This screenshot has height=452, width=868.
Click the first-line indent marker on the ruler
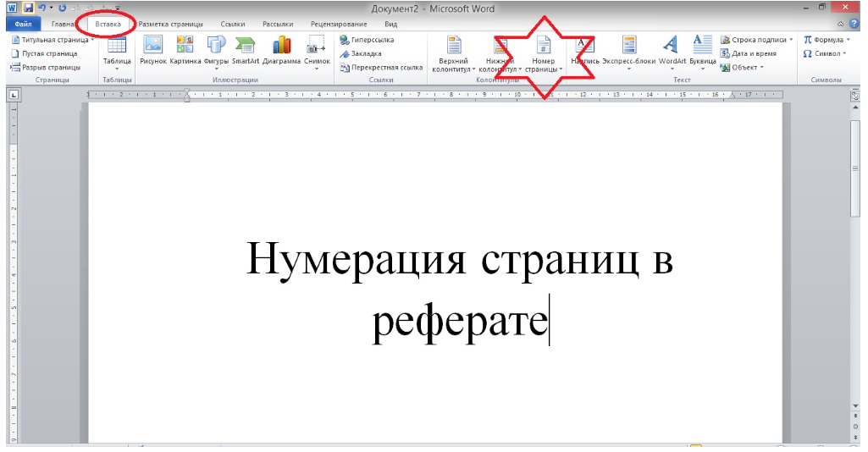coord(187,91)
